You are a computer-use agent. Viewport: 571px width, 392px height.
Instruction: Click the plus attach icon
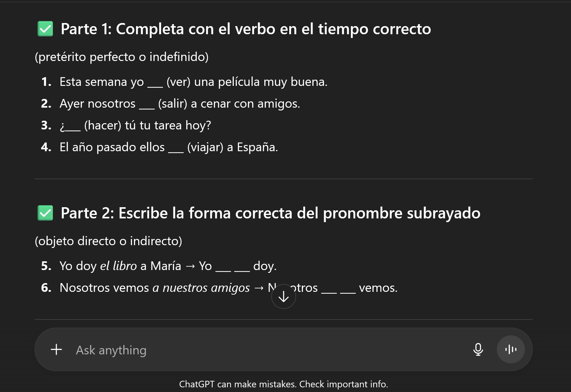56,349
